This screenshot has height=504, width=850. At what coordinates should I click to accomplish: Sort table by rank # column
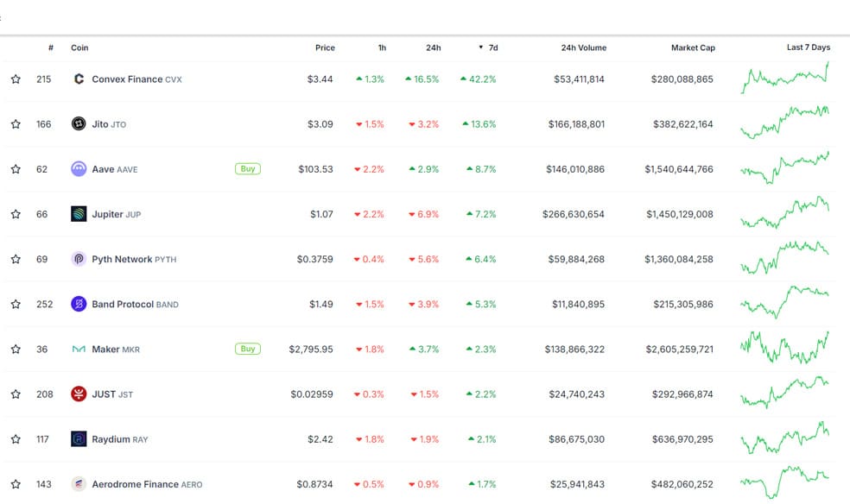click(x=51, y=47)
